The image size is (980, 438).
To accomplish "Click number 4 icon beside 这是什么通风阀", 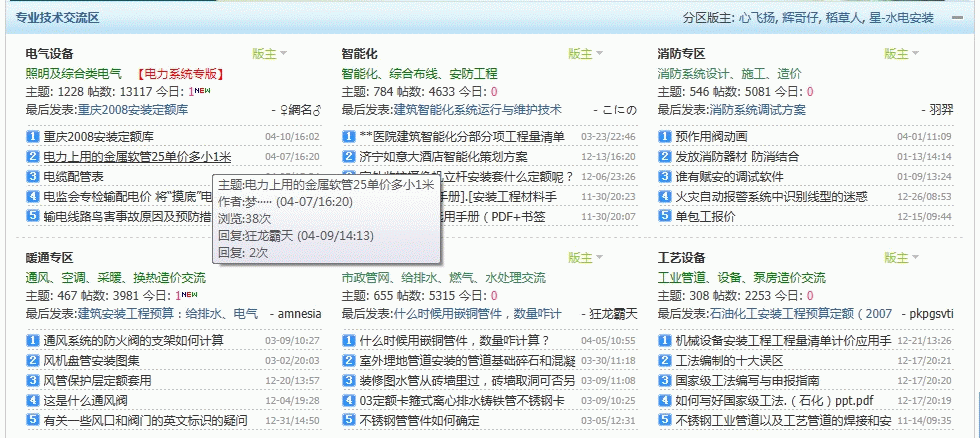I will pos(33,400).
